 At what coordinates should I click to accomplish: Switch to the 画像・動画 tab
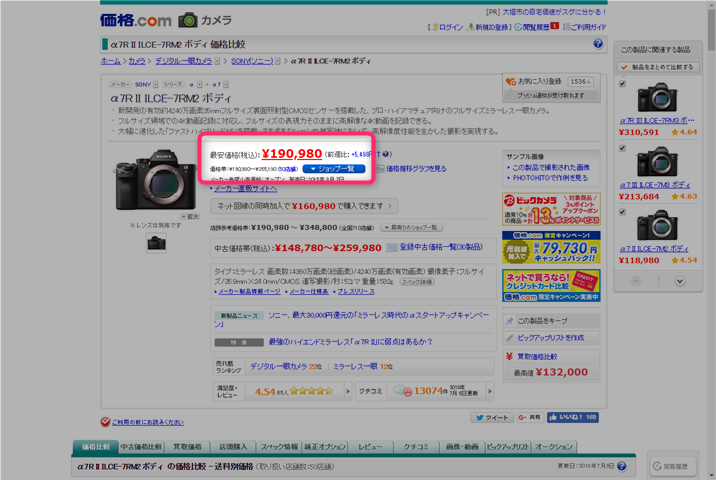[x=462, y=447]
